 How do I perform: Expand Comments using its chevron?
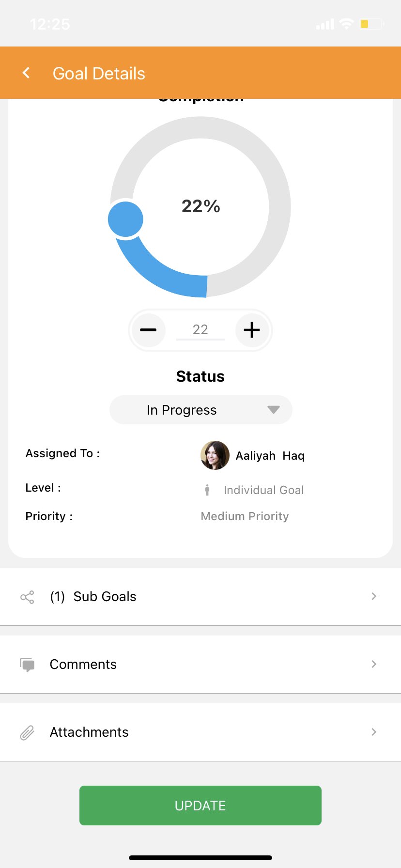[x=373, y=664]
